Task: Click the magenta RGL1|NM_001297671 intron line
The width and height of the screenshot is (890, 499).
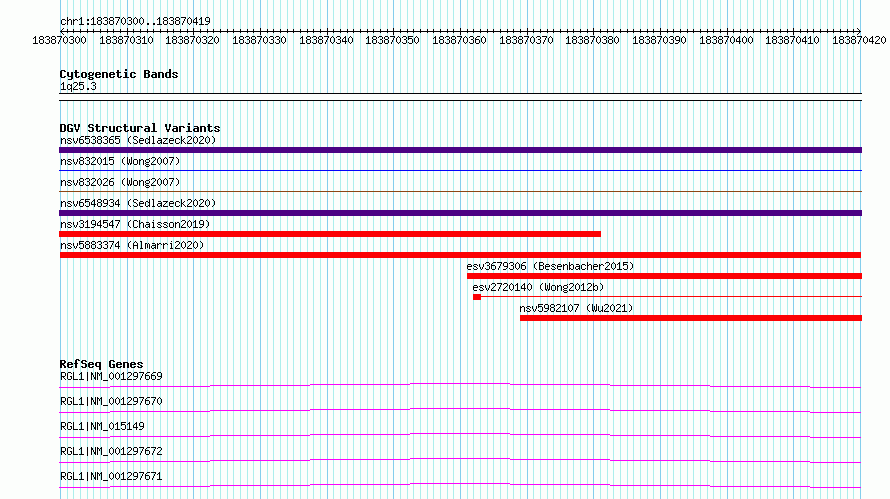Action: click(460, 486)
